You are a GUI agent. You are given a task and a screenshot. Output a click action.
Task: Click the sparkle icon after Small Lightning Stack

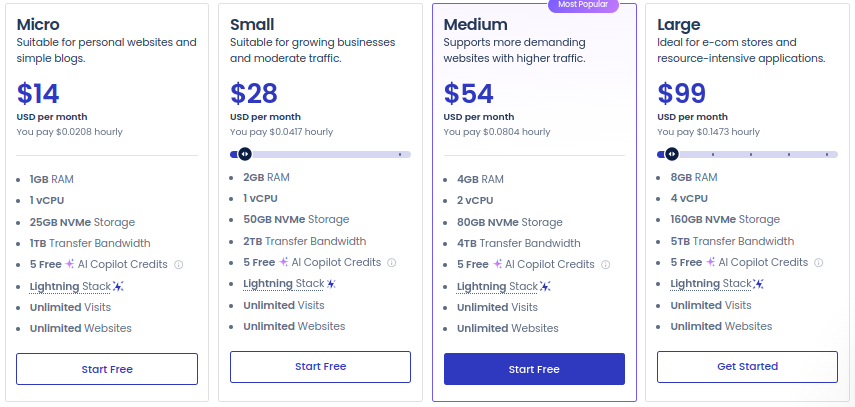(x=331, y=284)
